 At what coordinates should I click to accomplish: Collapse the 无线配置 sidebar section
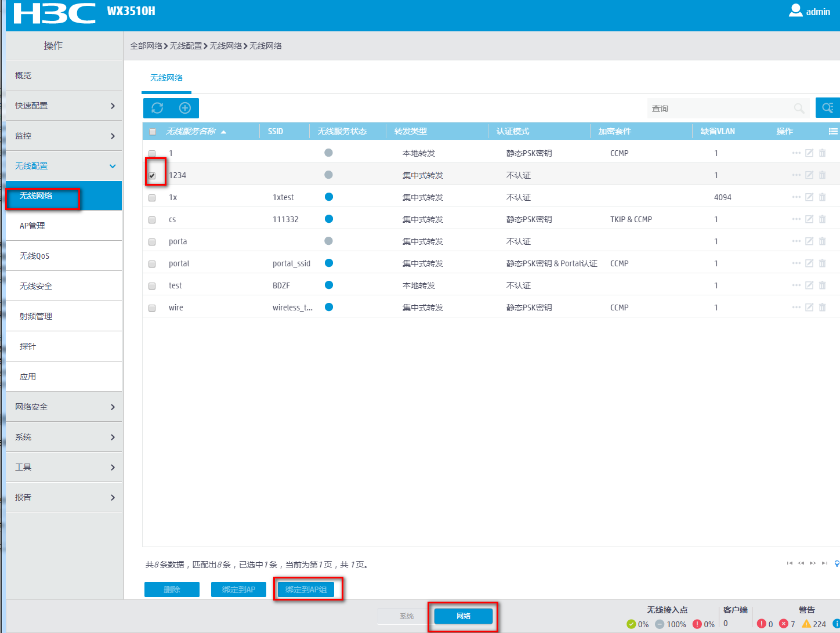click(x=64, y=166)
